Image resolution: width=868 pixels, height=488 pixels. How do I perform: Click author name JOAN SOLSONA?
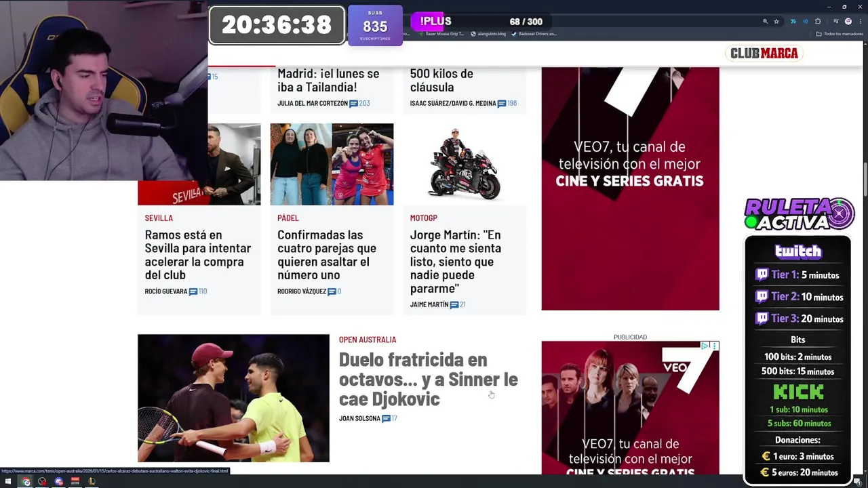359,419
